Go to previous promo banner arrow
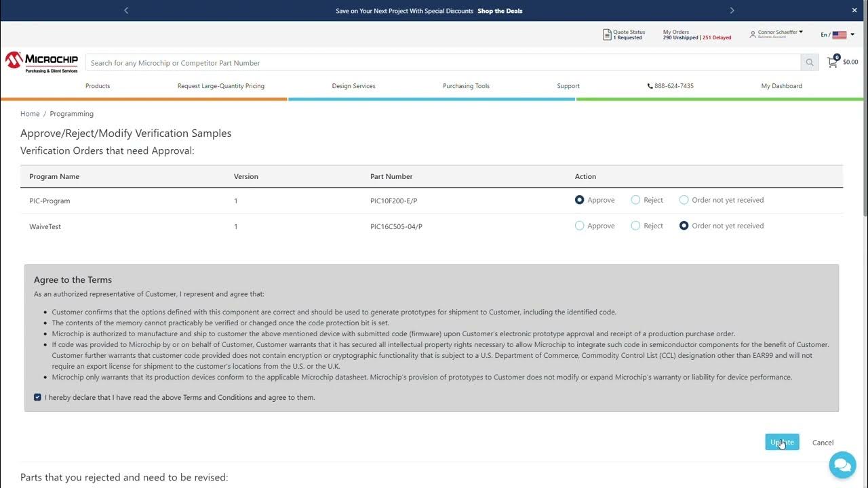This screenshot has height=488, width=868. click(126, 10)
